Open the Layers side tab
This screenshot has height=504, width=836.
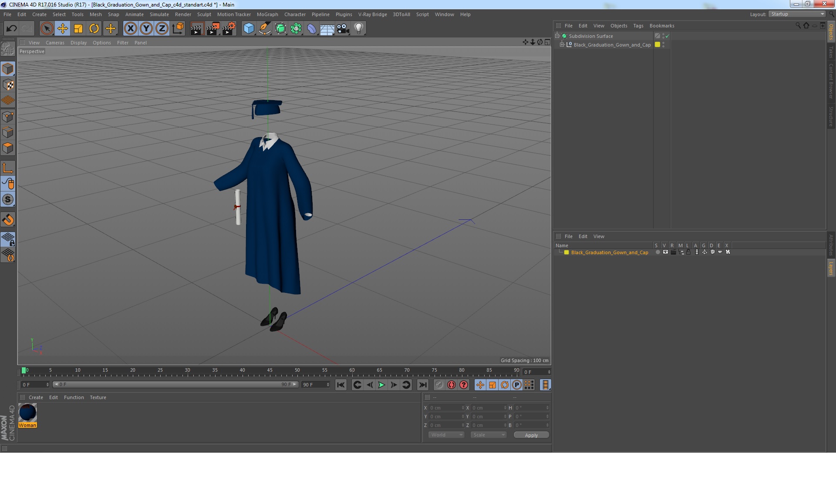831,269
